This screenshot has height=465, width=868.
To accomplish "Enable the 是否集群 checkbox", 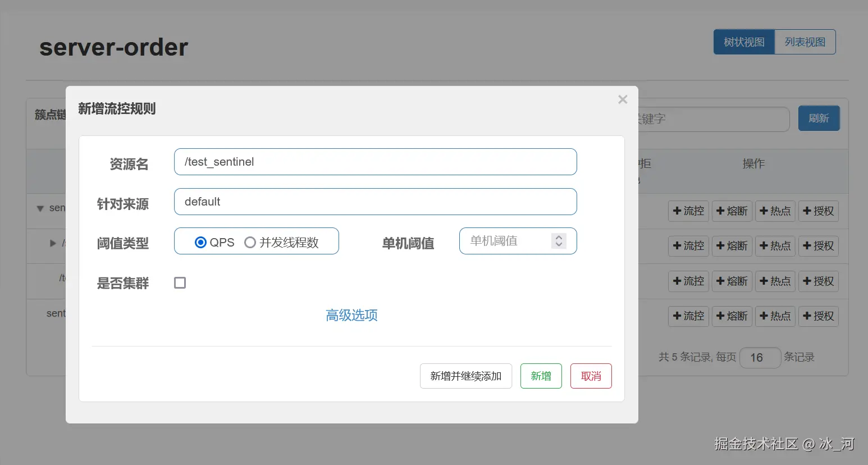I will [x=180, y=283].
